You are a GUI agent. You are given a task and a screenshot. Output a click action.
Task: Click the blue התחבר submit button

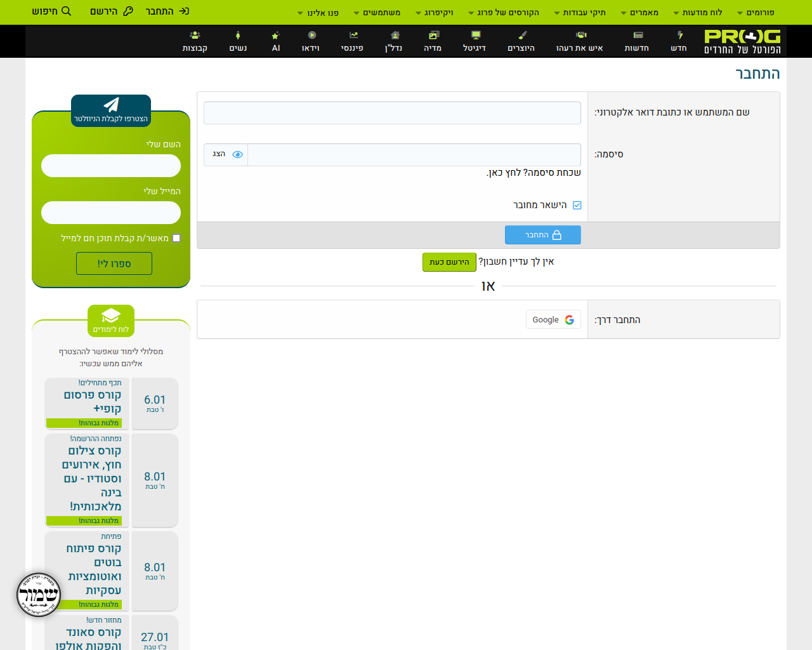tap(543, 235)
